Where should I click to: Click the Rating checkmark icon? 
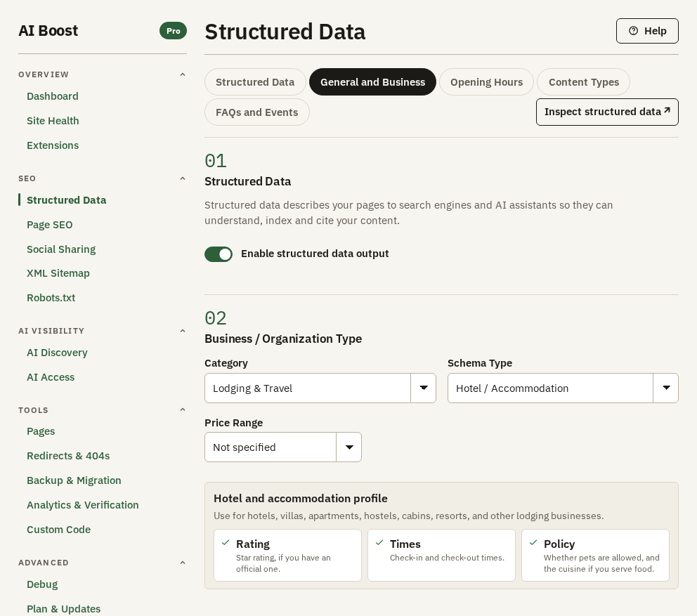pos(226,543)
